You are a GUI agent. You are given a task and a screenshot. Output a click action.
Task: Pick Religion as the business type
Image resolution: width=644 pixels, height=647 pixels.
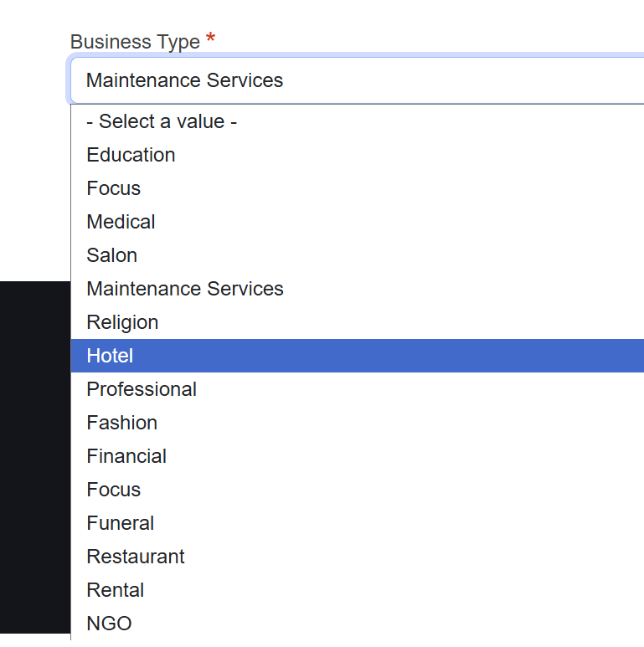point(122,322)
